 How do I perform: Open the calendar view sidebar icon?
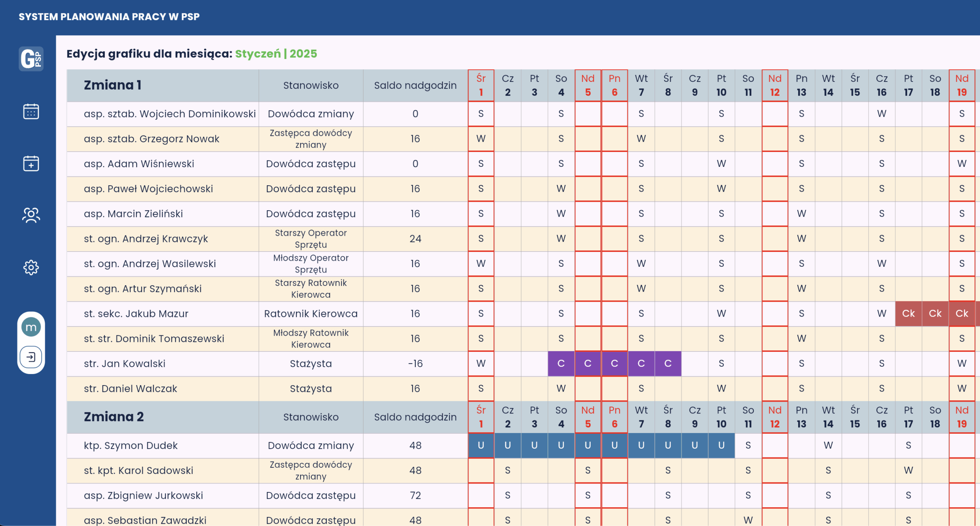pyautogui.click(x=31, y=112)
